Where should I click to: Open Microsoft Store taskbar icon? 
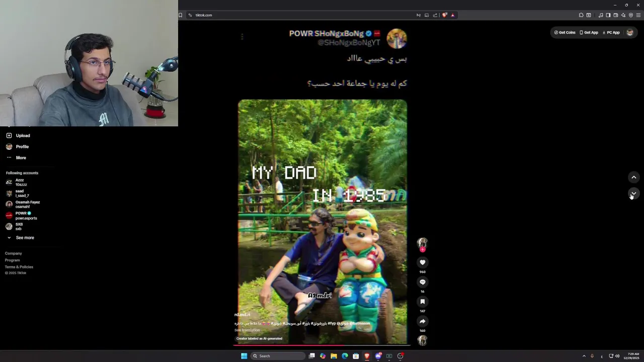pyautogui.click(x=356, y=356)
